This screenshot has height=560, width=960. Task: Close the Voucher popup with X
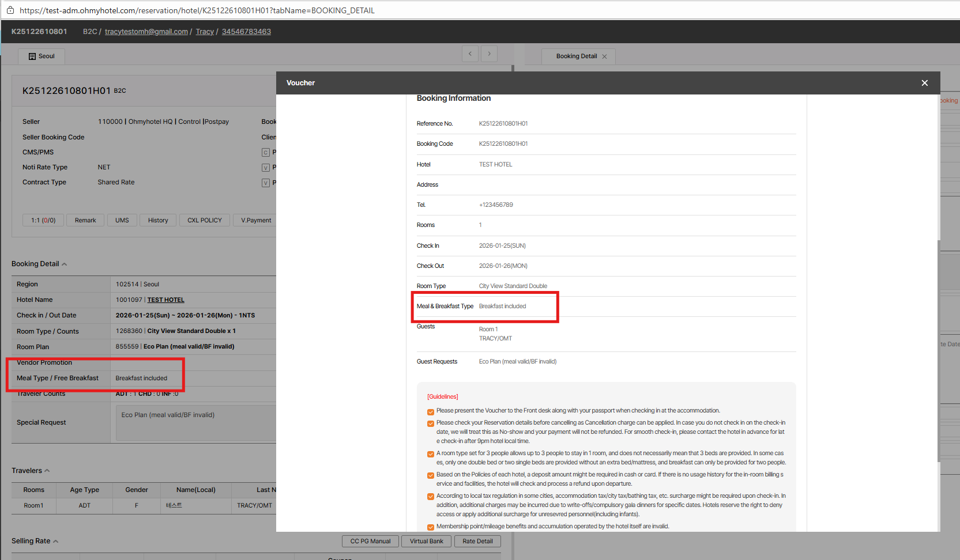924,83
